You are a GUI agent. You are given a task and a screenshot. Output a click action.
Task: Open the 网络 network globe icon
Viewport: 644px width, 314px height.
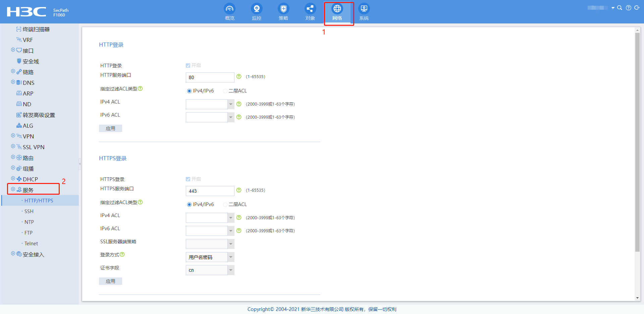[337, 9]
